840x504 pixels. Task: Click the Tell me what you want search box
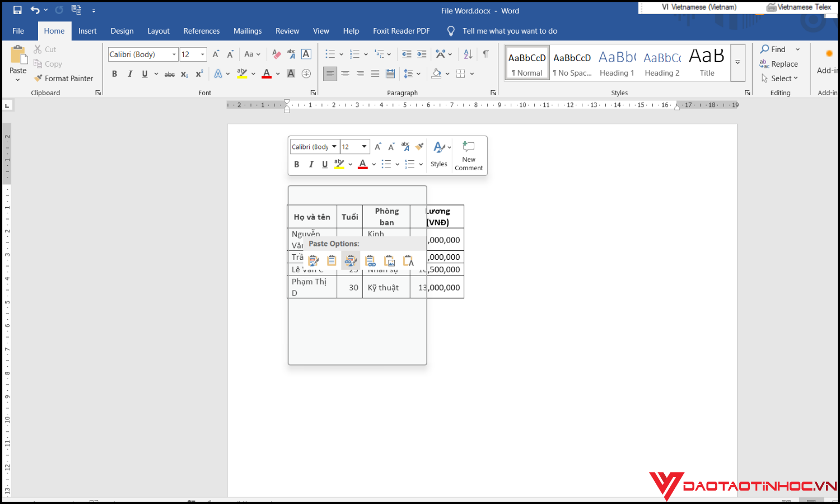(510, 31)
